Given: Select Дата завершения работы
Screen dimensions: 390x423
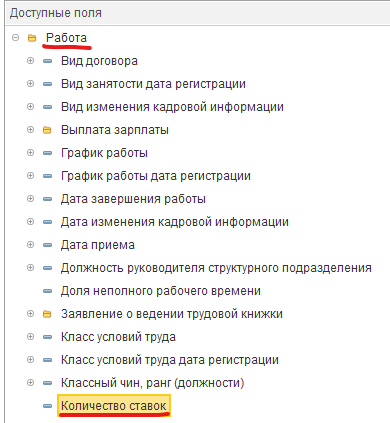Looking at the screenshot, I should (133, 199).
